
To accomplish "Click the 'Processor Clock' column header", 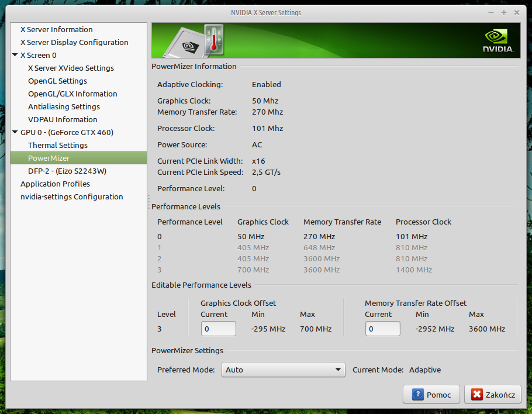I will click(x=423, y=222).
